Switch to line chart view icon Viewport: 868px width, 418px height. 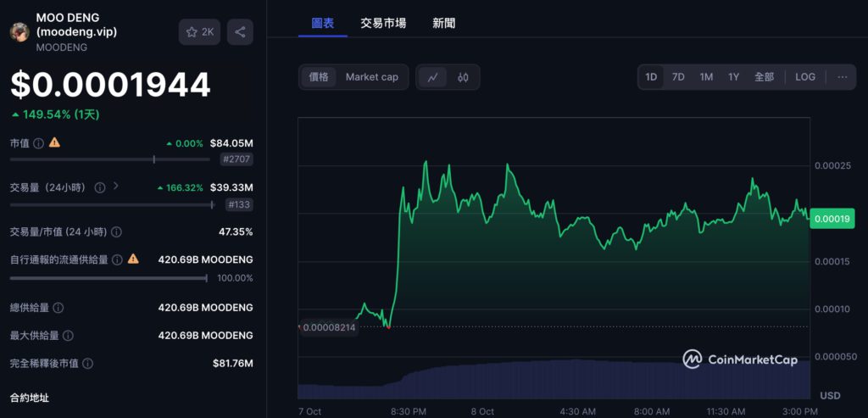(x=433, y=77)
